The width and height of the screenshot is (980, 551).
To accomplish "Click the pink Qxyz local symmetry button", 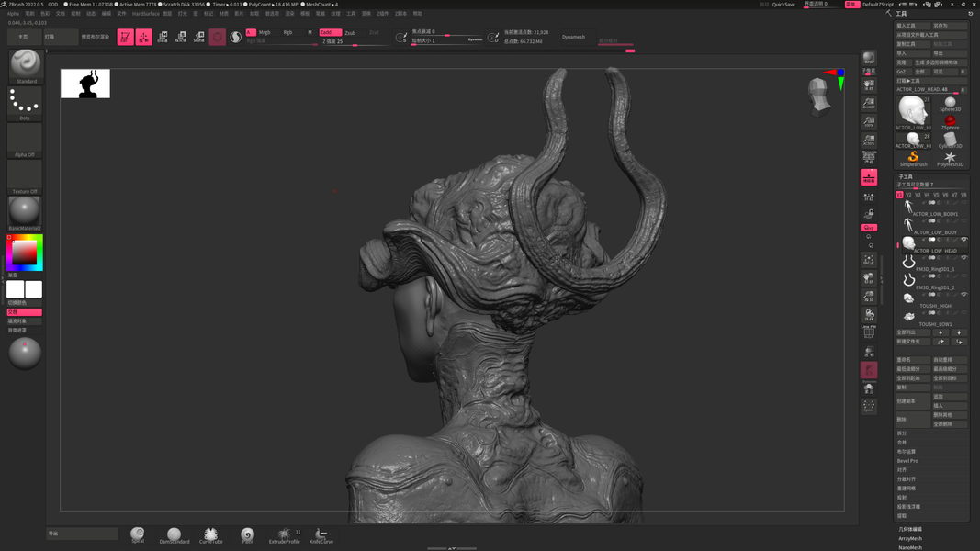I will (869, 228).
